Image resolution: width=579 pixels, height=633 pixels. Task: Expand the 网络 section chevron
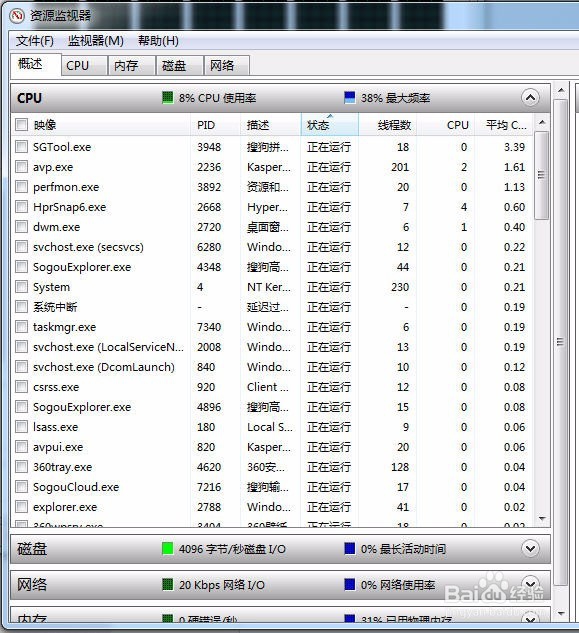pyautogui.click(x=530, y=584)
